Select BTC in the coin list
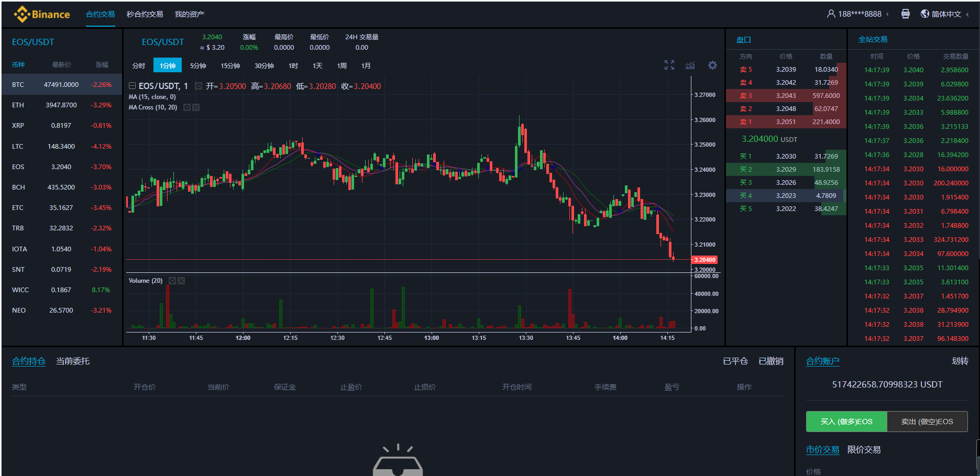 coord(62,84)
